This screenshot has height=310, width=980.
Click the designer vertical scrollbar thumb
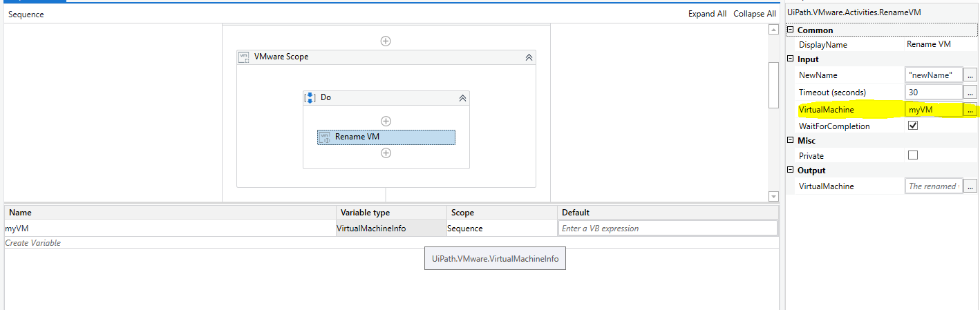[773, 85]
